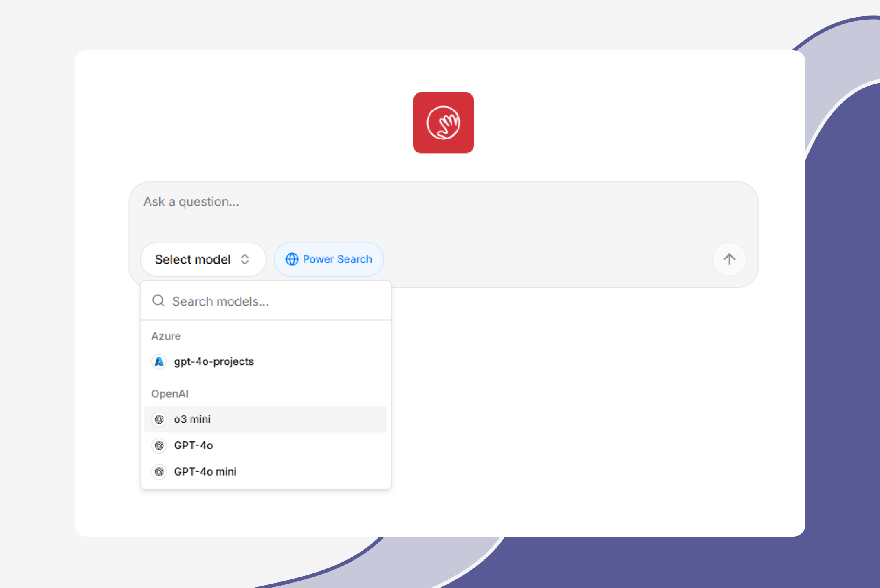The height and width of the screenshot is (588, 880).
Task: Click the OpenAI logo beside GPT-4o mini
Action: [159, 471]
